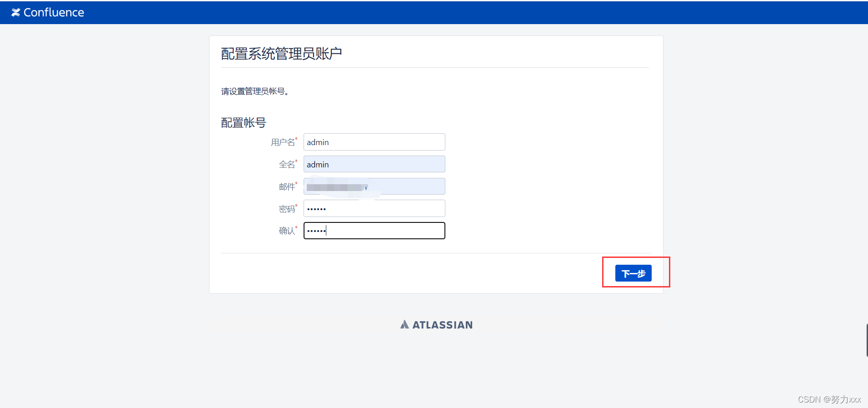The height and width of the screenshot is (408, 868).
Task: Focus the 用户名 username input field
Action: [374, 142]
